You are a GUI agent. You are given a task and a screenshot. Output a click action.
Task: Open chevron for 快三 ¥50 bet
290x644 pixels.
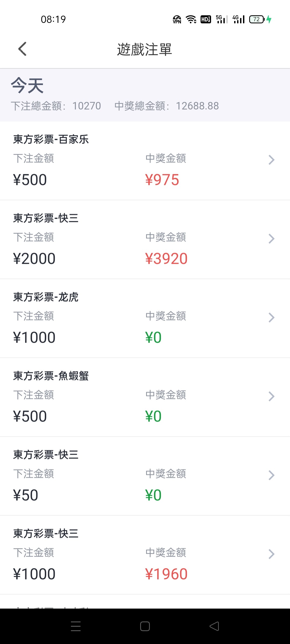(x=271, y=475)
